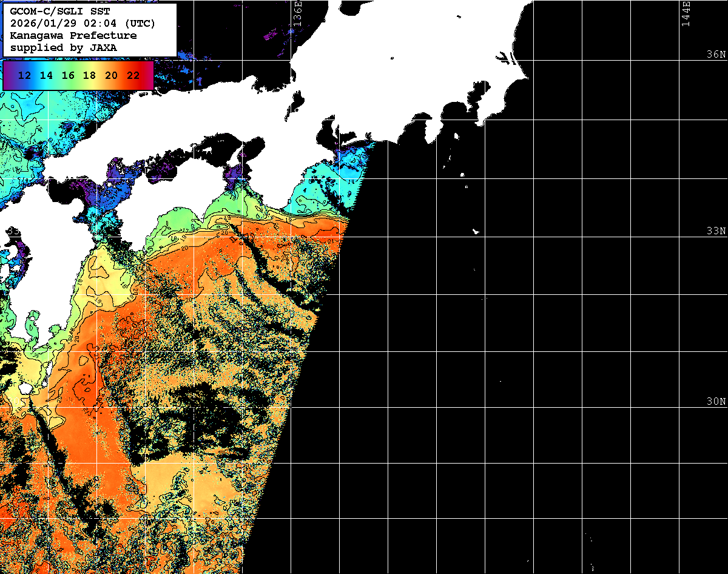Viewport: 728px width, 574px height.
Task: Pick the 14 degree blue color on scale
Action: pyautogui.click(x=46, y=75)
